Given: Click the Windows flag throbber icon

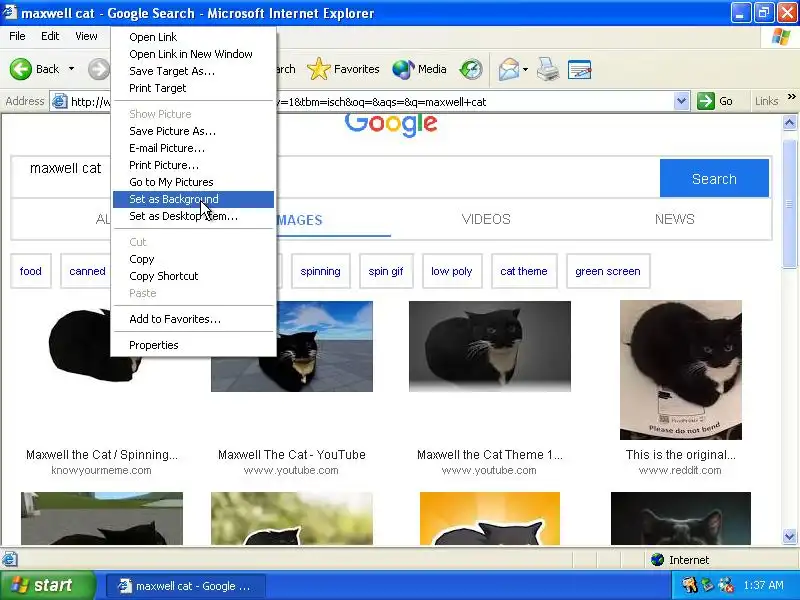Looking at the screenshot, I should tap(781, 37).
